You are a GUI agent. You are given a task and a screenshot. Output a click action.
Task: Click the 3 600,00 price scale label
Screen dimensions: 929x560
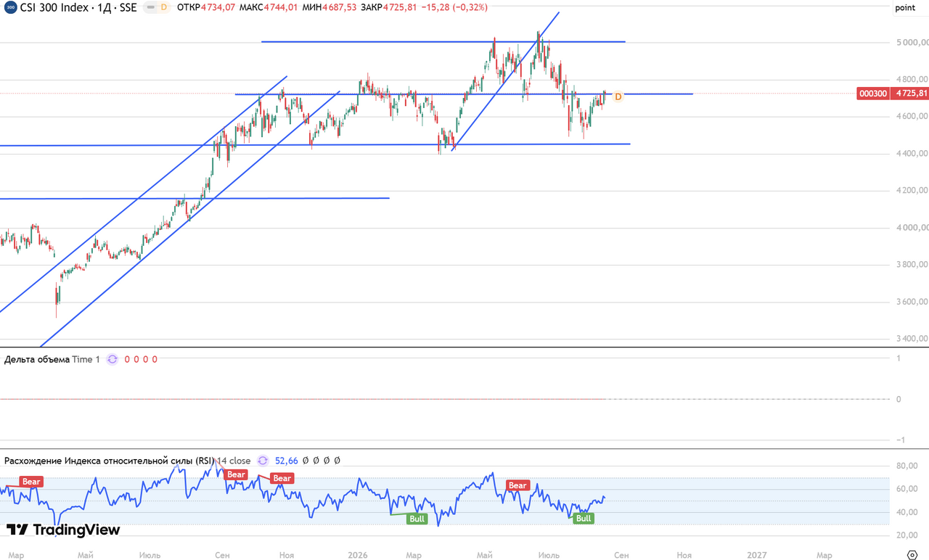coord(913,302)
